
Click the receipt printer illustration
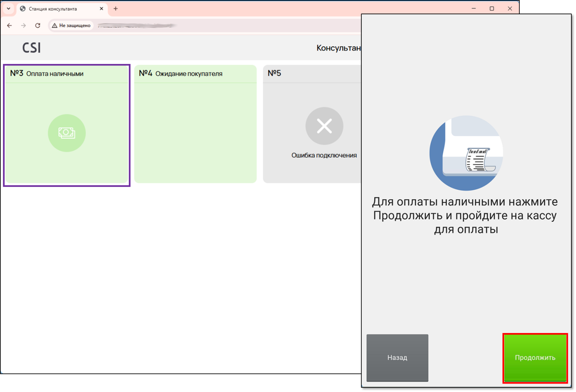tap(466, 153)
